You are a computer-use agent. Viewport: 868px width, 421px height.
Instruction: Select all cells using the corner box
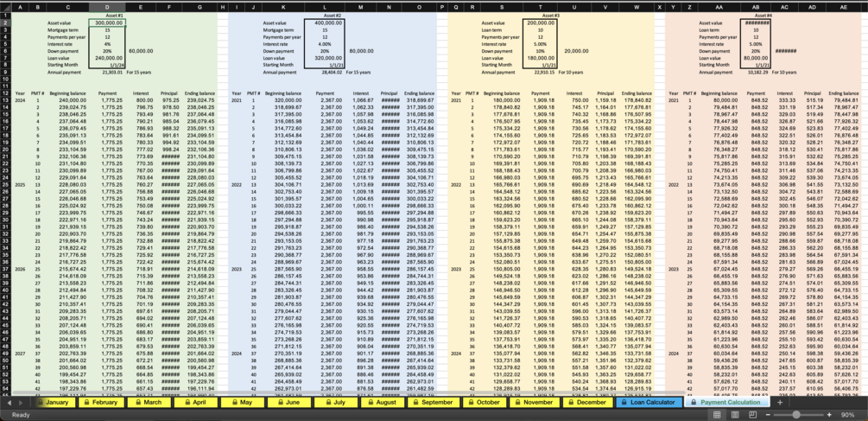(5, 8)
